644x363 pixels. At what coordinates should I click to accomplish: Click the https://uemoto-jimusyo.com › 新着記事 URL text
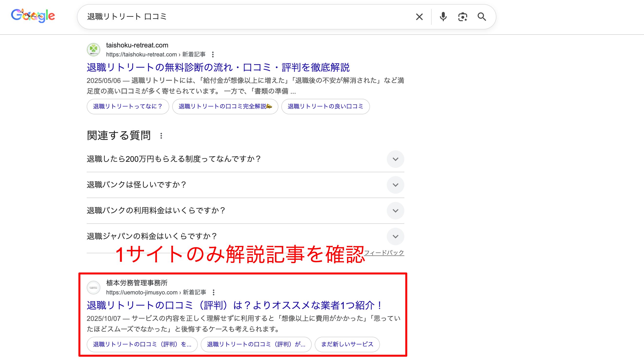click(156, 292)
